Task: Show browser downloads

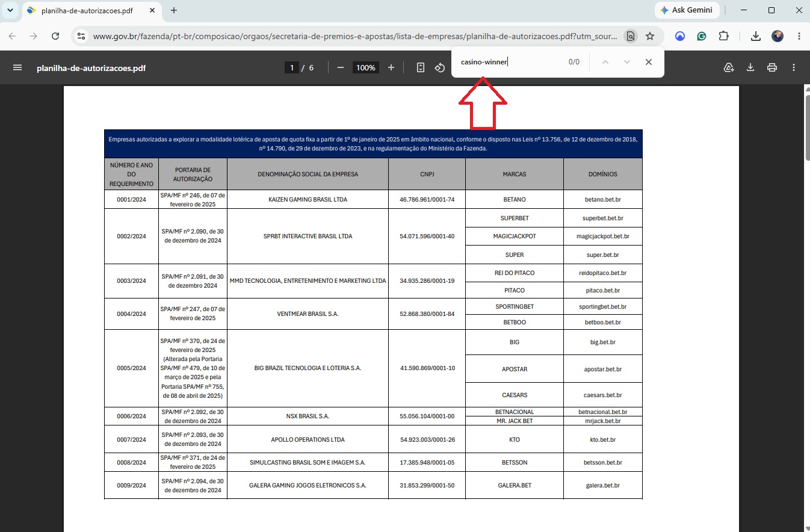Action: point(756,36)
